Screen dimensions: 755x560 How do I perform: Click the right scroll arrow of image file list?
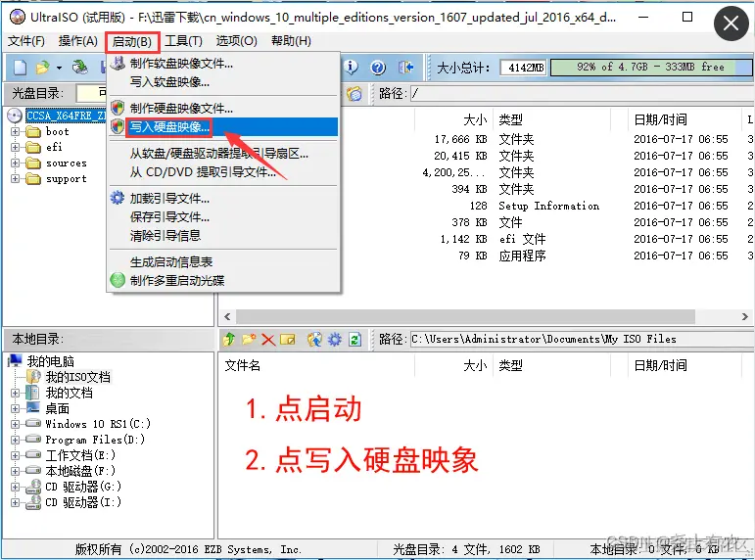click(x=744, y=316)
